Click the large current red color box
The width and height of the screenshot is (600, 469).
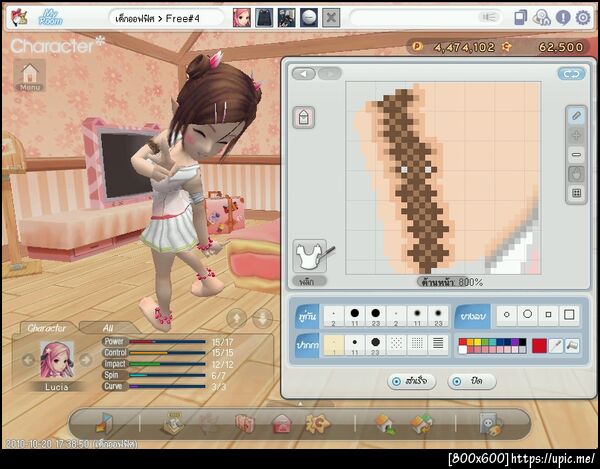click(539, 346)
